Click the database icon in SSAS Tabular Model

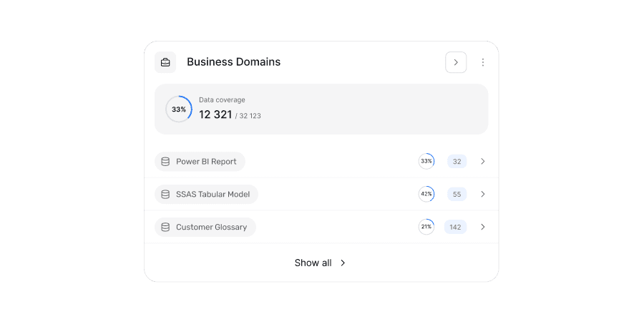point(165,195)
